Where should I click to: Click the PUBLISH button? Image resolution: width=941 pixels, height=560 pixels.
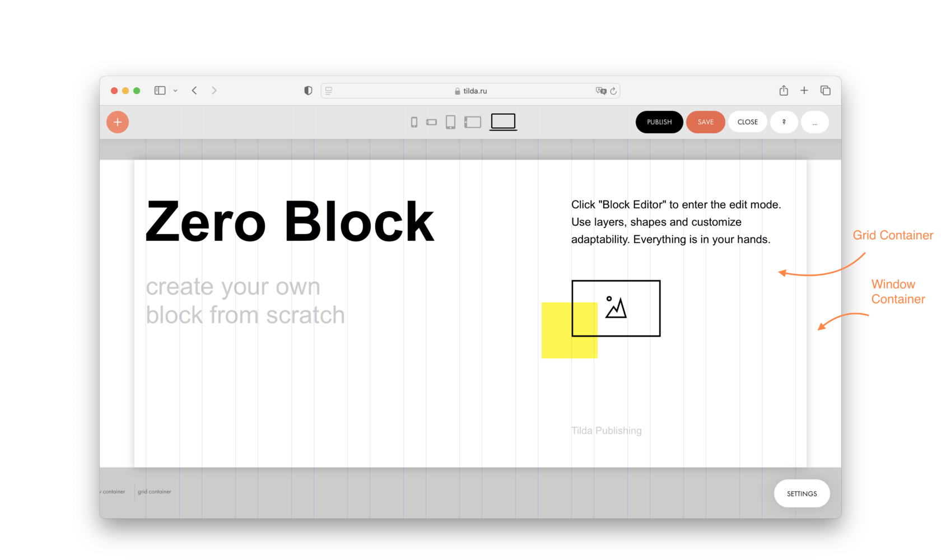tap(659, 122)
